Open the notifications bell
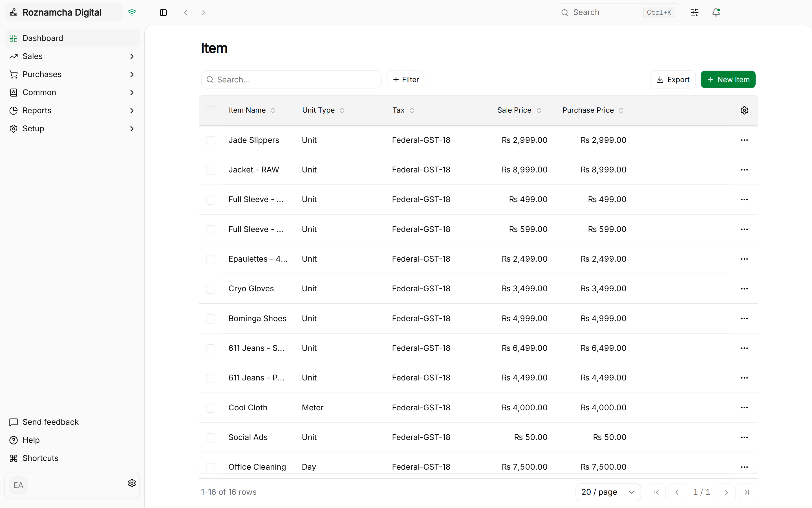The height and width of the screenshot is (508, 812). pos(716,12)
